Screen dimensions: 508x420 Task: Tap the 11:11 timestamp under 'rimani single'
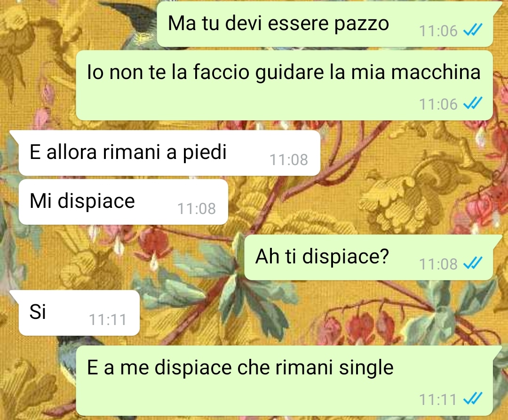point(438,400)
